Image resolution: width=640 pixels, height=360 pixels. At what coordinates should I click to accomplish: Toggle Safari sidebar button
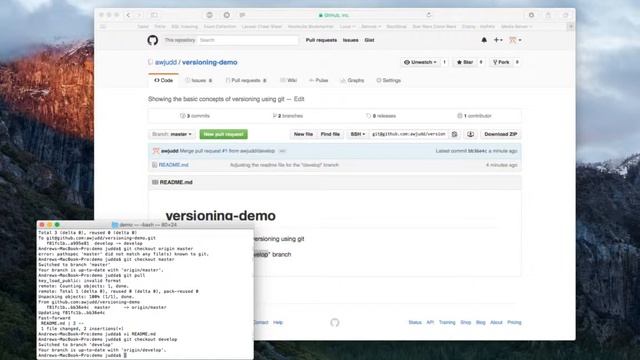pyautogui.click(x=154, y=15)
